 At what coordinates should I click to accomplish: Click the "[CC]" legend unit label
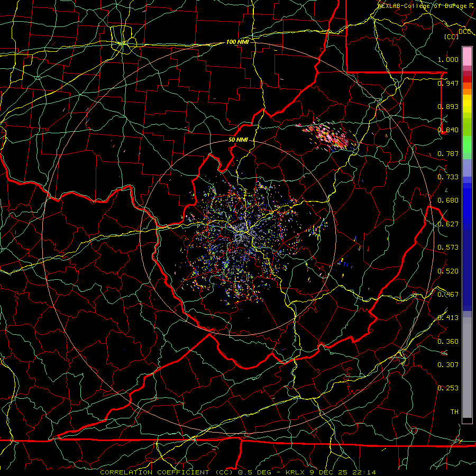(x=452, y=36)
